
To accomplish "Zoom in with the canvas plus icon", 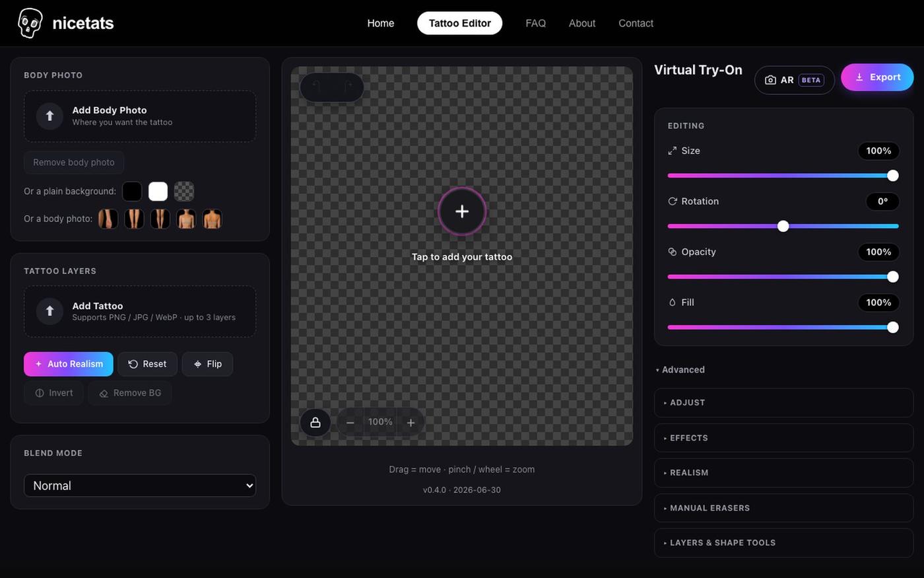I will pyautogui.click(x=411, y=423).
